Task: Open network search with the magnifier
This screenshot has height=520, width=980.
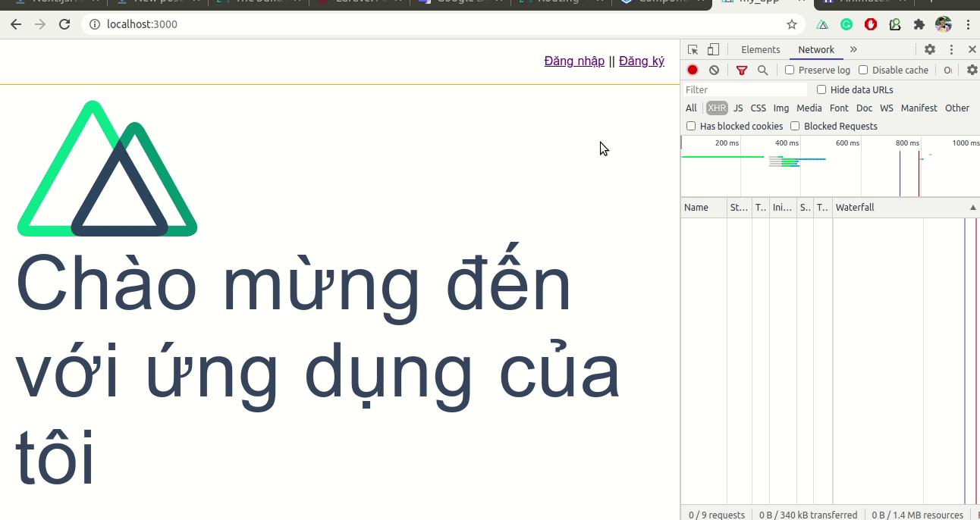Action: click(762, 70)
